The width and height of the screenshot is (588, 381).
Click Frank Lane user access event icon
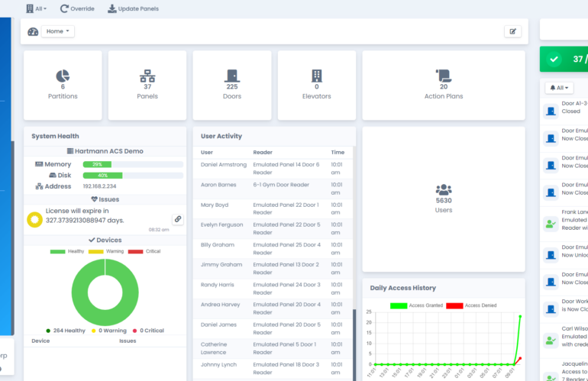tap(551, 224)
